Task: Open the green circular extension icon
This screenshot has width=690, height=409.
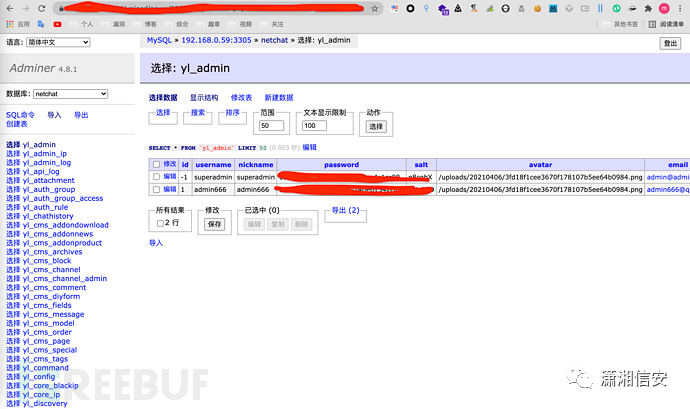Action: pos(617,8)
